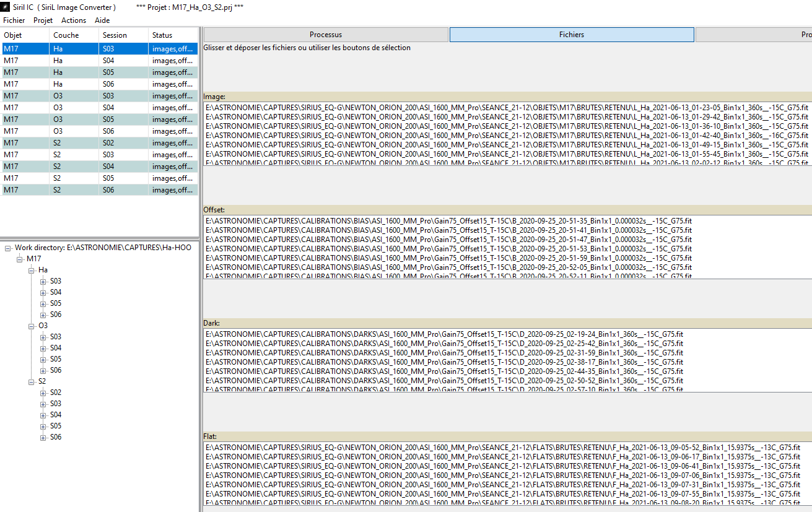Select the flat file F_Ha_2021-06-13_09-05-52
The height and width of the screenshot is (512, 812).
503,448
